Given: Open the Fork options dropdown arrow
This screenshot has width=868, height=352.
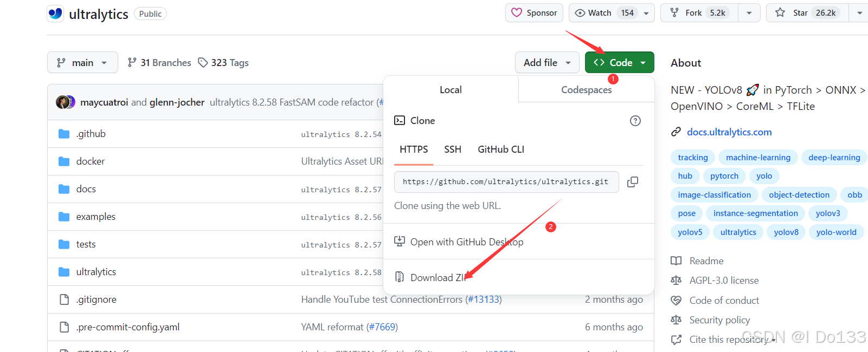Looking at the screenshot, I should [749, 13].
